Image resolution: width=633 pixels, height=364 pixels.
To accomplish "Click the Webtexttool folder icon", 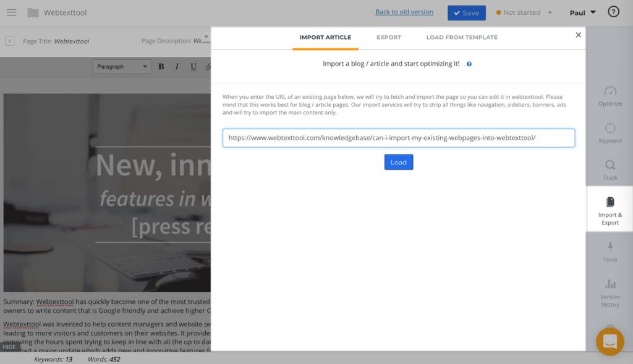I will click(33, 13).
